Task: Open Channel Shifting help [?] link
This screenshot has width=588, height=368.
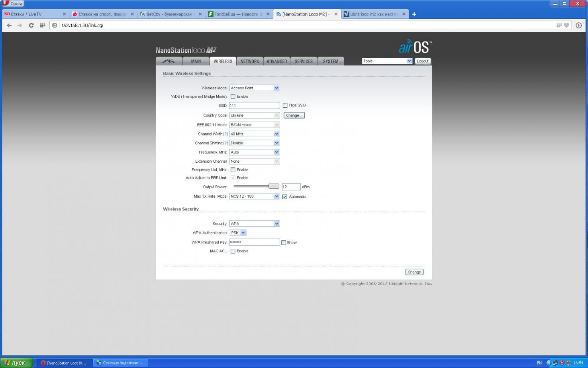Action: click(x=225, y=143)
